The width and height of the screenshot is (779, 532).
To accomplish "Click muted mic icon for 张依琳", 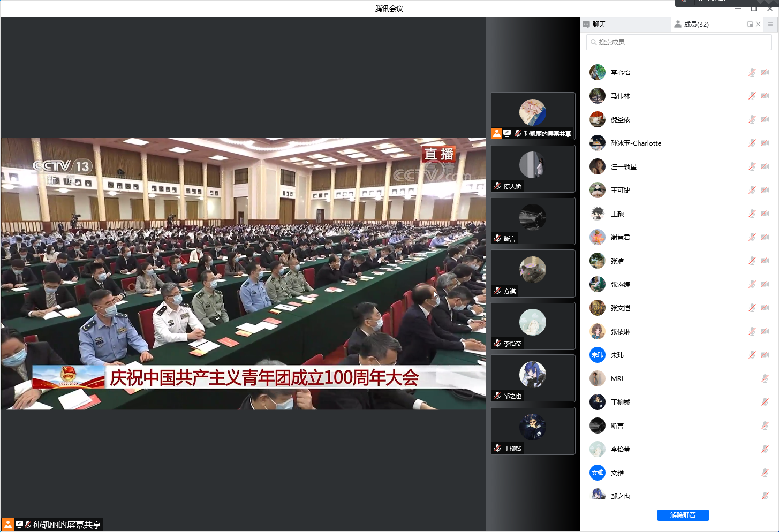I will tap(752, 331).
